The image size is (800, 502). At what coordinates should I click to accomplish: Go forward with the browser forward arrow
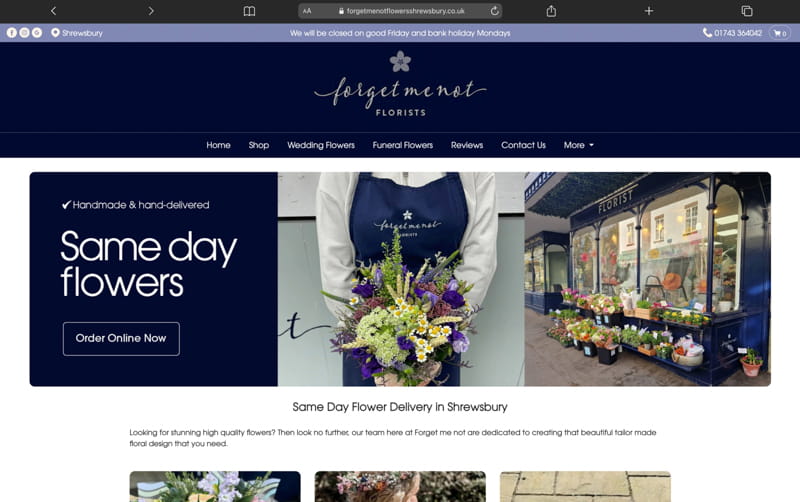click(151, 11)
